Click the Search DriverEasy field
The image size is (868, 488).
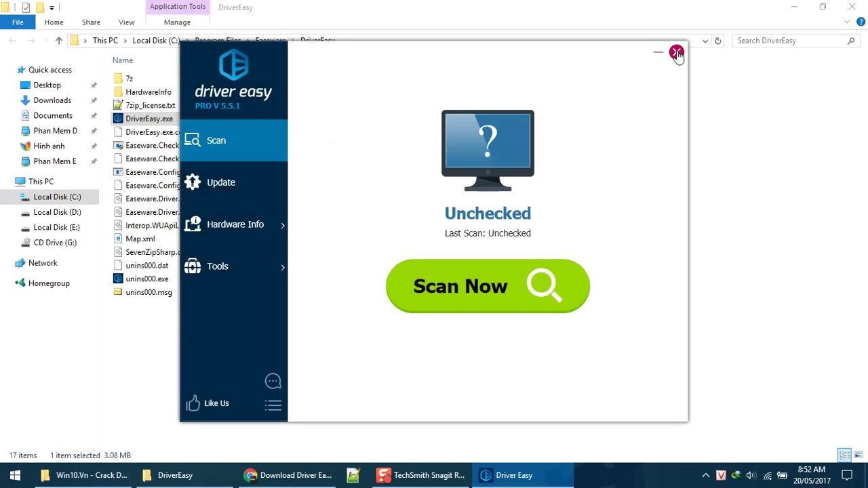tap(796, 41)
